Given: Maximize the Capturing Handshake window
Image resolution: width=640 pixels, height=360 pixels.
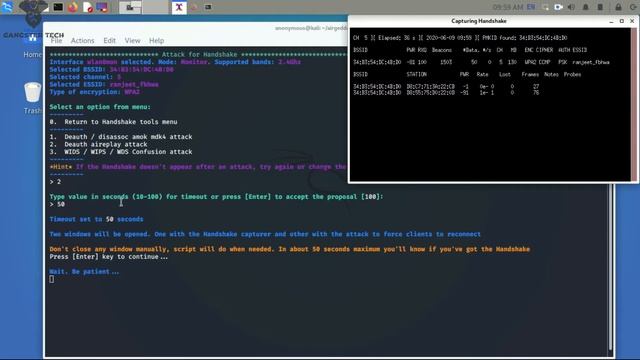Looking at the screenshot, I should (622, 21).
